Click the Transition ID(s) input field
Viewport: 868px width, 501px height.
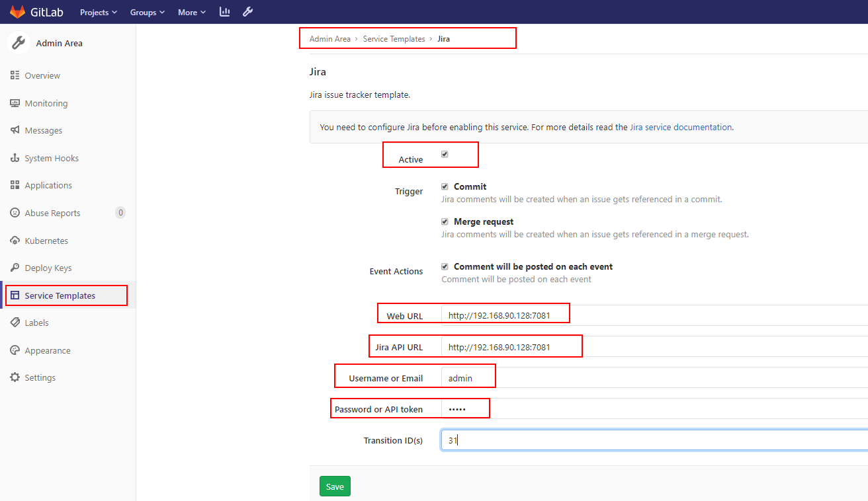point(654,440)
